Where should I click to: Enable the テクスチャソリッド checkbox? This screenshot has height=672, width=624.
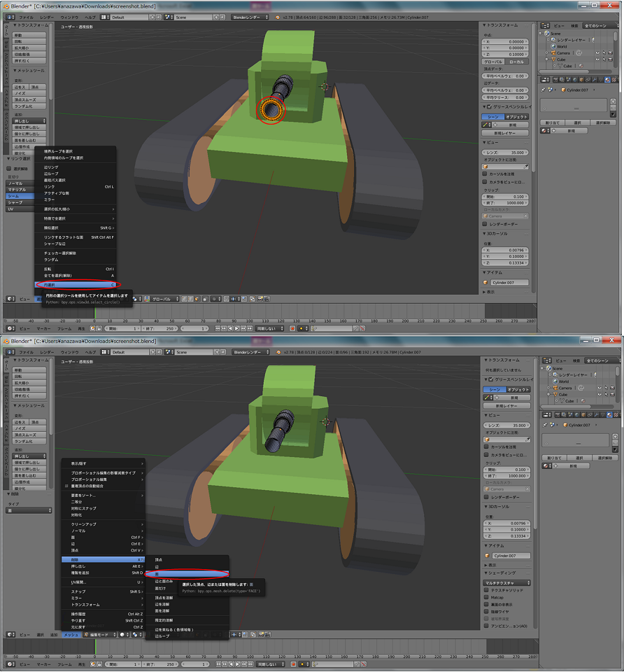(487, 590)
